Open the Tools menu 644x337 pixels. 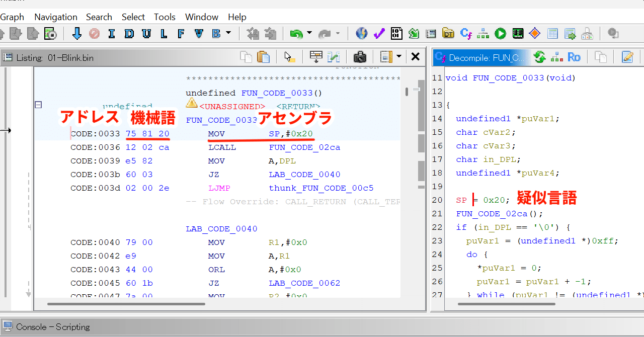165,17
